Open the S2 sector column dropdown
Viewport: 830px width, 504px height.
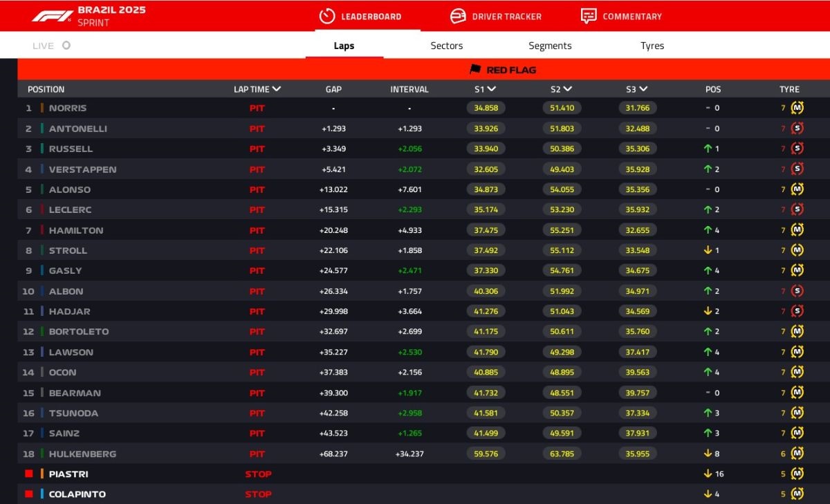point(568,89)
